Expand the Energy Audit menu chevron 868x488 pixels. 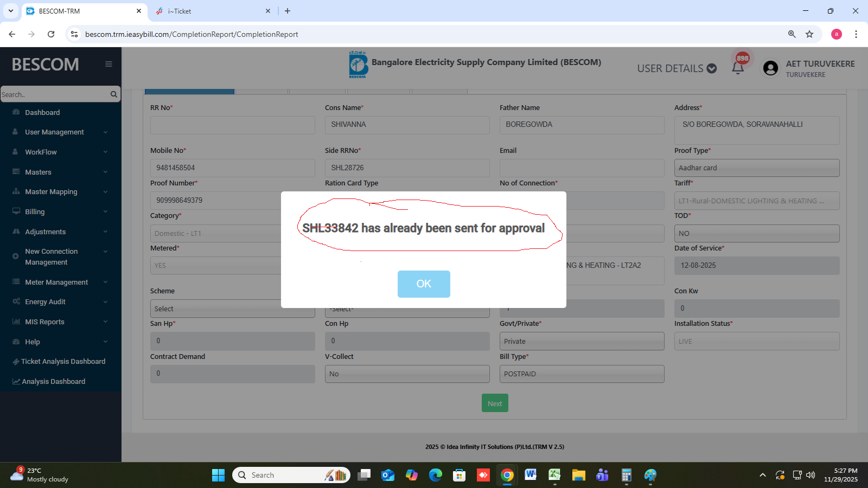(105, 301)
